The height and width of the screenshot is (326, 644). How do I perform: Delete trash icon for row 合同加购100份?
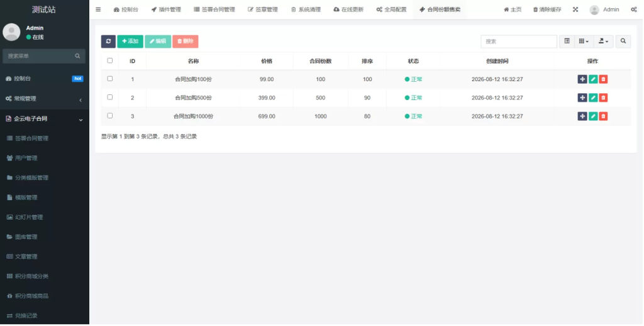603,79
